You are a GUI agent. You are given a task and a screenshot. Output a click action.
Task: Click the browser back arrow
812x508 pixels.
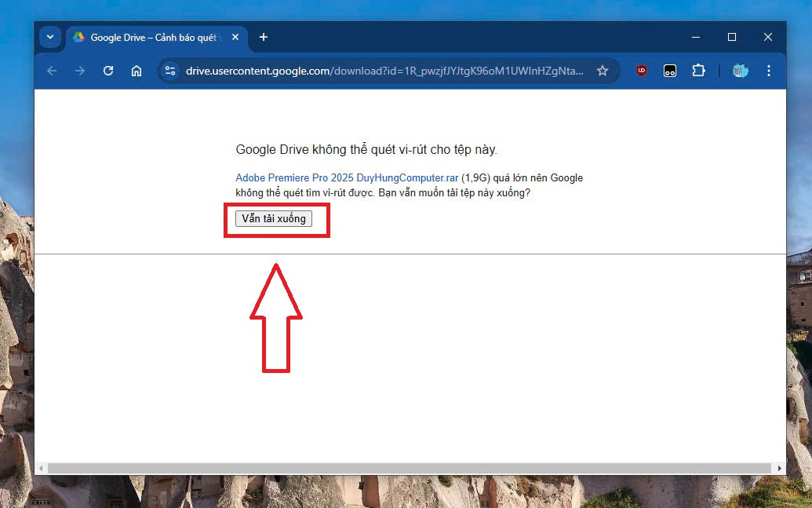52,71
